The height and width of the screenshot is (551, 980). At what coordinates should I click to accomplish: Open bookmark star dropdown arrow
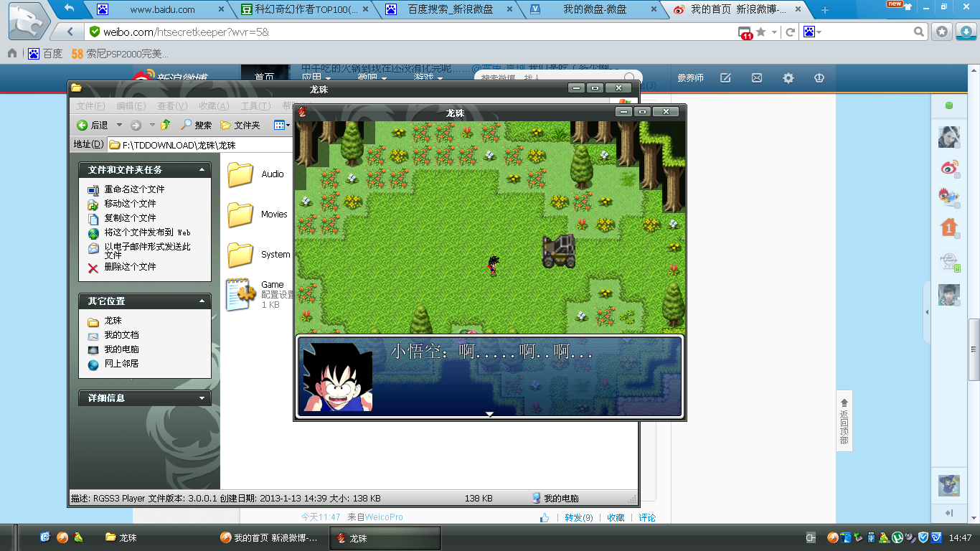click(774, 32)
